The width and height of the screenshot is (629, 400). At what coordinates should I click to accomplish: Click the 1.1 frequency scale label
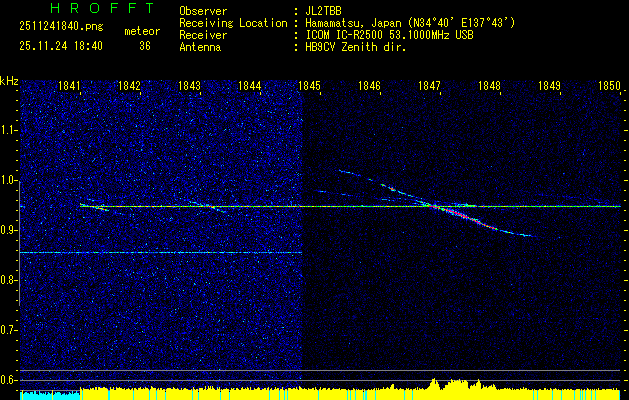point(10,130)
